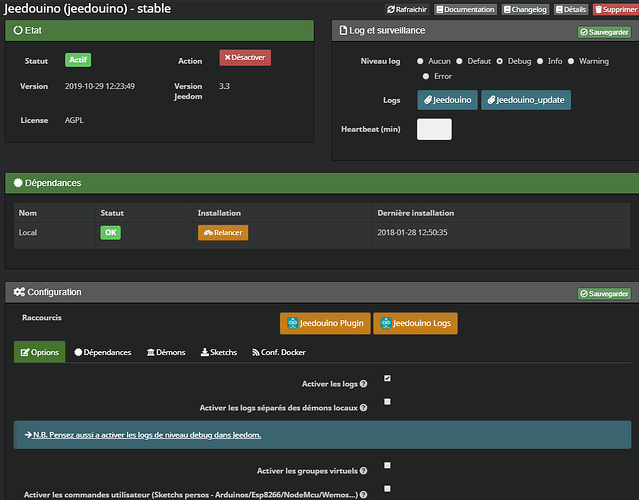Click the Heartbeat (min) input field
The width and height of the screenshot is (639, 500).
coord(434,129)
